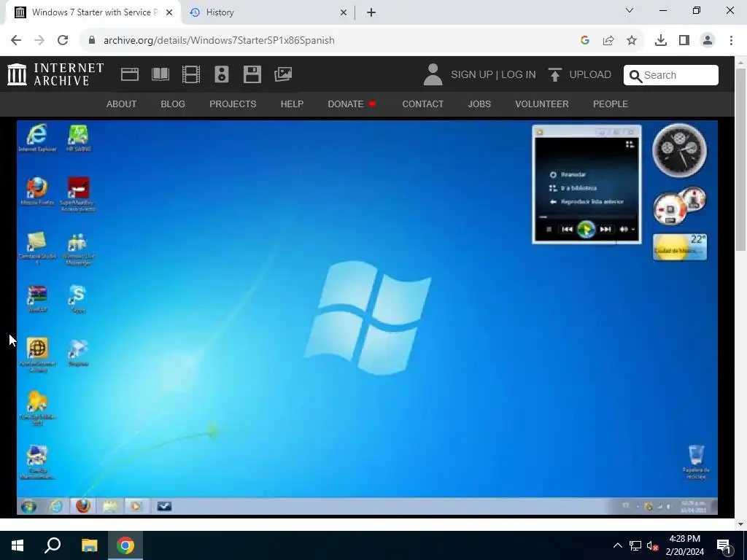Open the taskbar clock and date
Viewport: 747px width, 560px height.
[x=684, y=545]
